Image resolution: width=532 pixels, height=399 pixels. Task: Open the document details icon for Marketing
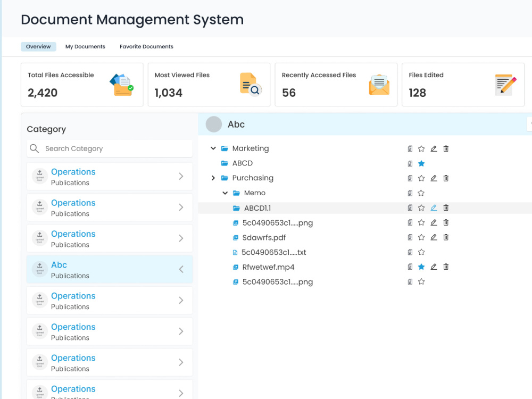tap(410, 148)
